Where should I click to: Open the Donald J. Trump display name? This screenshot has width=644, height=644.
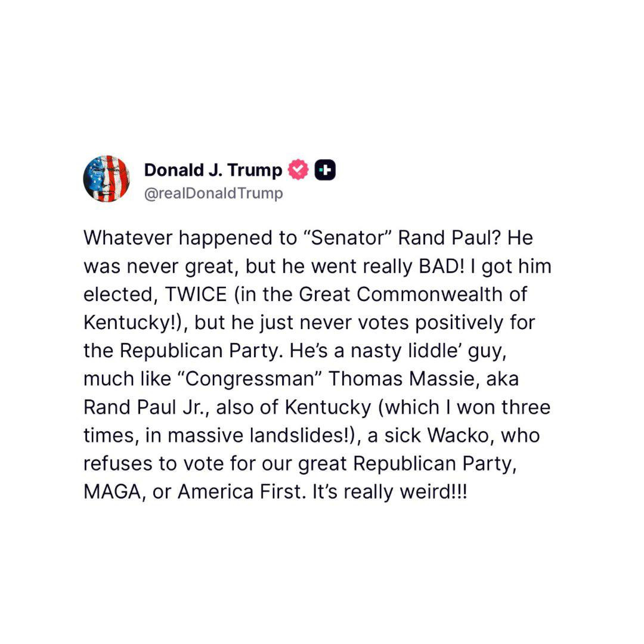click(213, 171)
